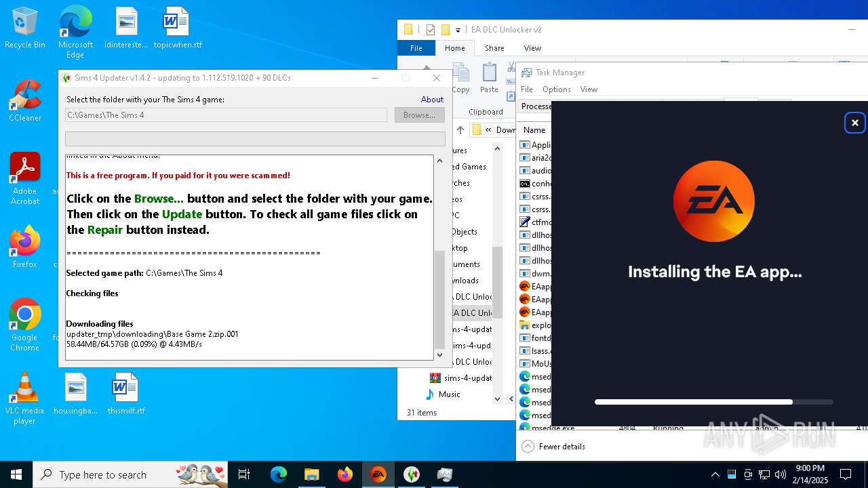868x488 pixels.
Task: Switch to the View ribbon tab in Explorer
Action: (x=532, y=48)
